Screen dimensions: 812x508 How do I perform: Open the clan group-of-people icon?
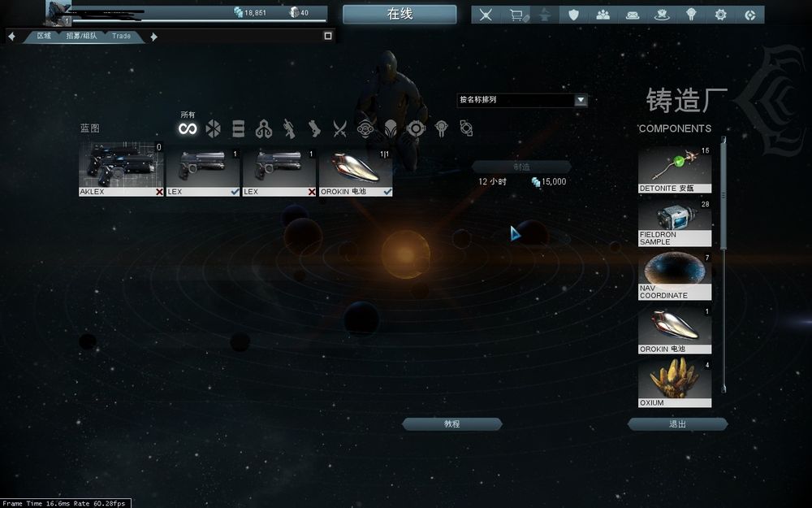[x=603, y=15]
